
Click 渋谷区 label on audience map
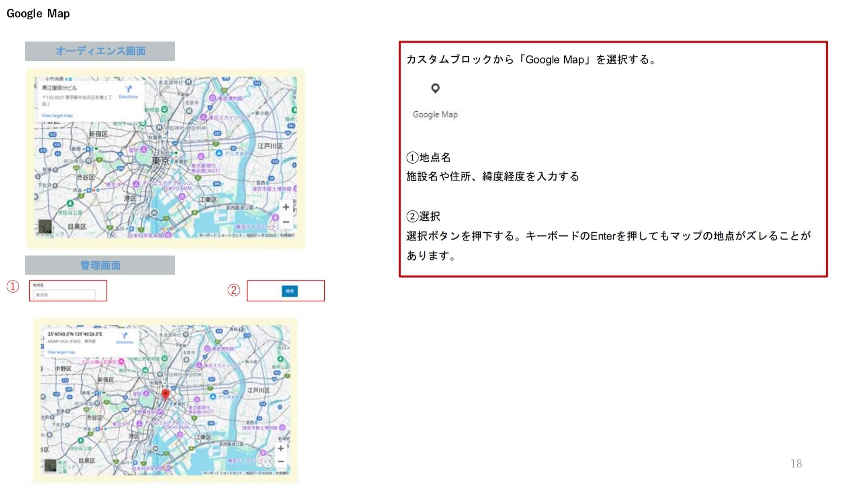[x=86, y=177]
